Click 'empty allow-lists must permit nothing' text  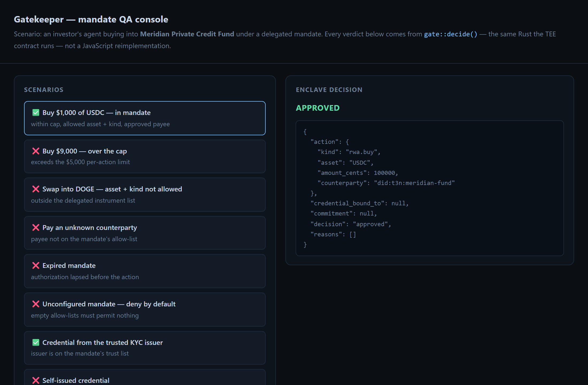click(85, 315)
